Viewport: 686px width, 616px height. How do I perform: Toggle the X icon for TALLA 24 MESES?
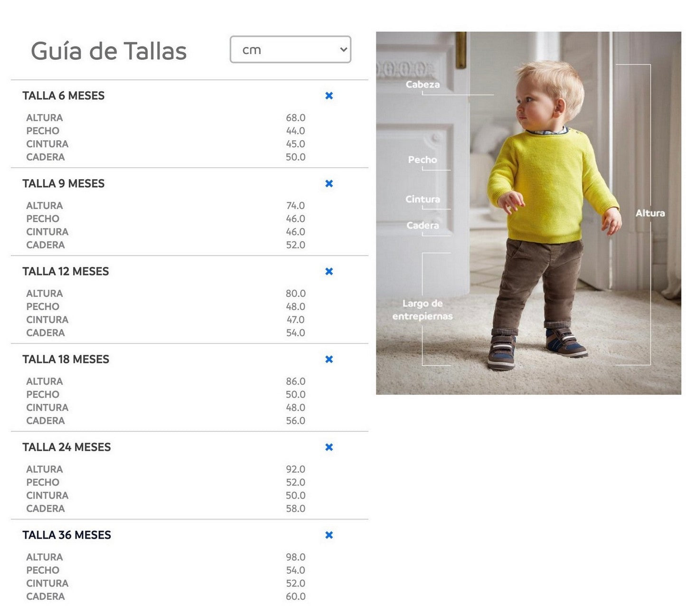[329, 447]
